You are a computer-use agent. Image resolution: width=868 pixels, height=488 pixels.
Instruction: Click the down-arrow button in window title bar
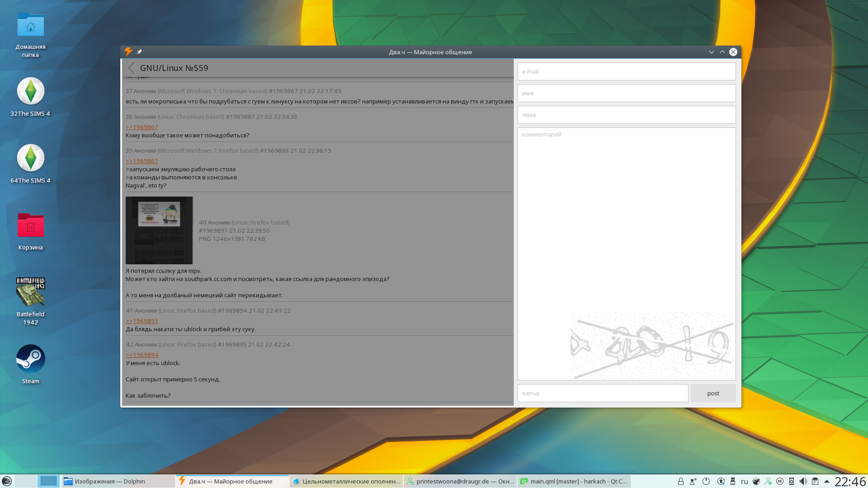[x=711, y=52]
